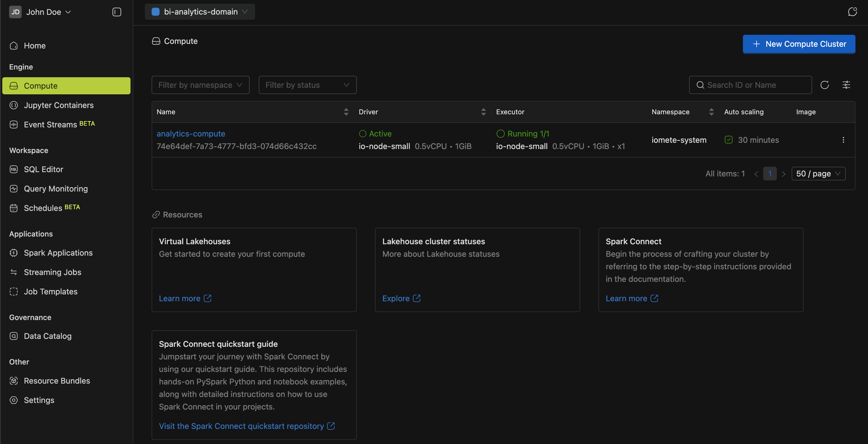Change the 50 / page size selector

pyautogui.click(x=818, y=174)
